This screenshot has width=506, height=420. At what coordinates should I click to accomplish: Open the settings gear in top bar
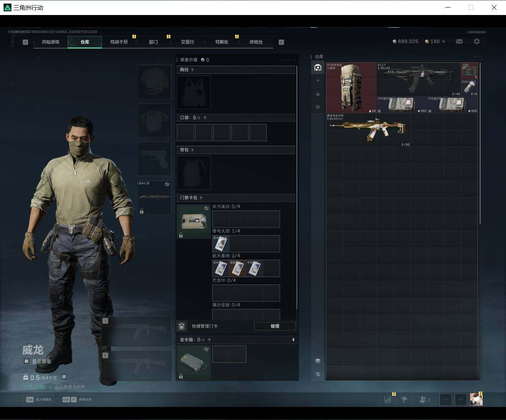(x=477, y=41)
